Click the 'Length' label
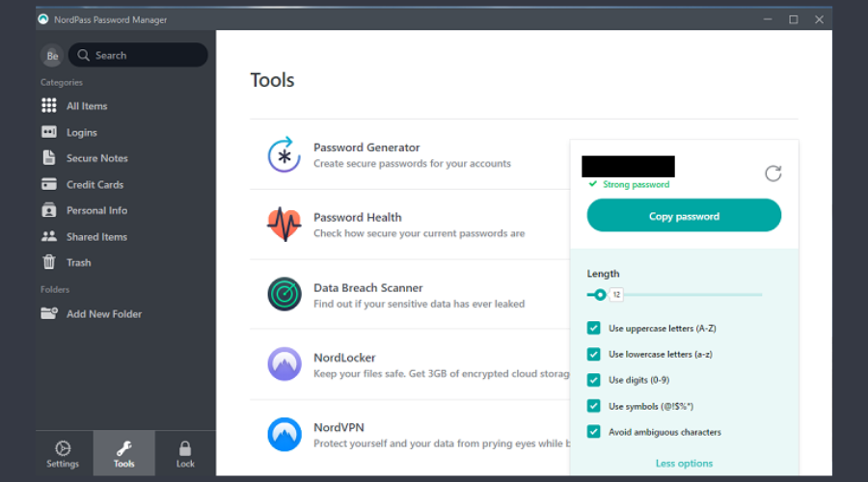Screen dimensions: 868x482 click(x=603, y=274)
